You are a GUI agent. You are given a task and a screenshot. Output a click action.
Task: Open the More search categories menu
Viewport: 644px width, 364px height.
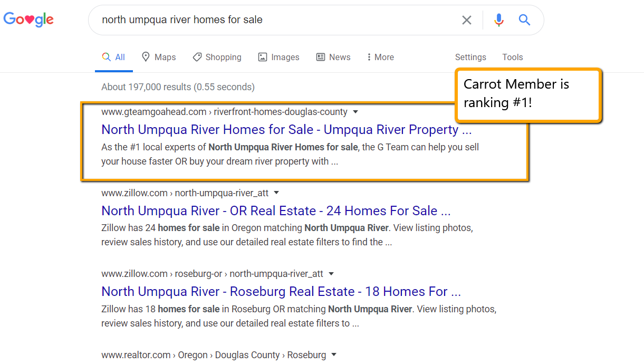pos(381,57)
